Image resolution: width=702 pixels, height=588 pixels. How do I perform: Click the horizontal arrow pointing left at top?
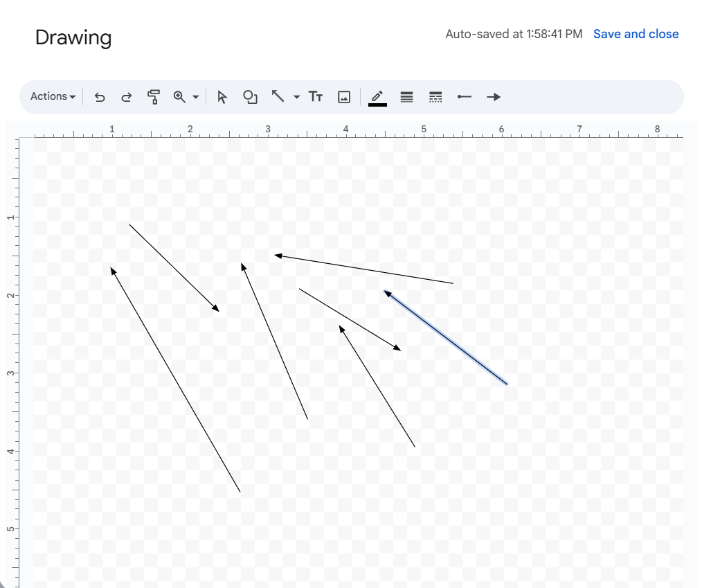pos(363,269)
